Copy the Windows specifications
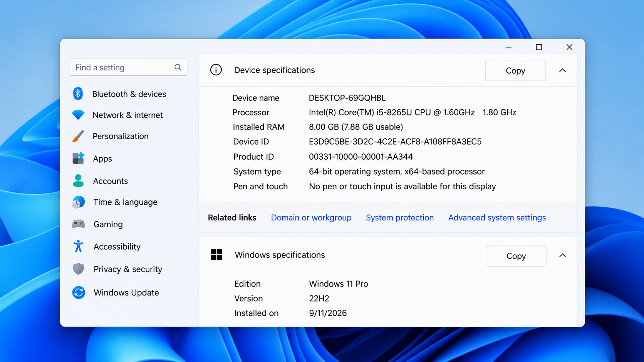The image size is (644, 362). (516, 255)
